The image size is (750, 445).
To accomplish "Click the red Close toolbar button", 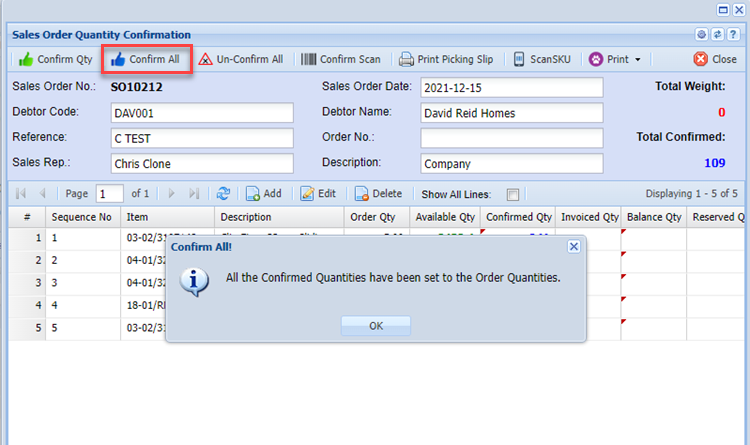I will point(715,59).
